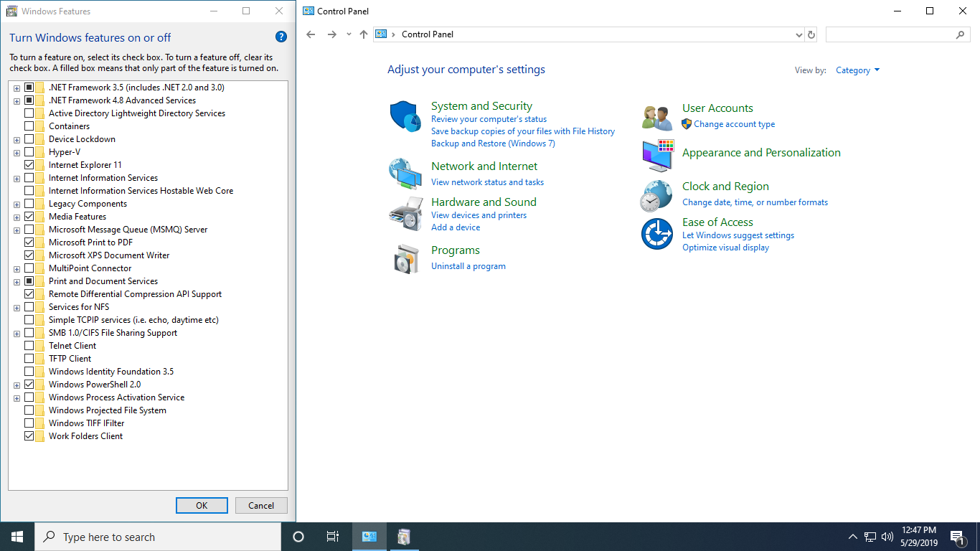
Task: Click the Control Panel search box
Action: point(891,34)
